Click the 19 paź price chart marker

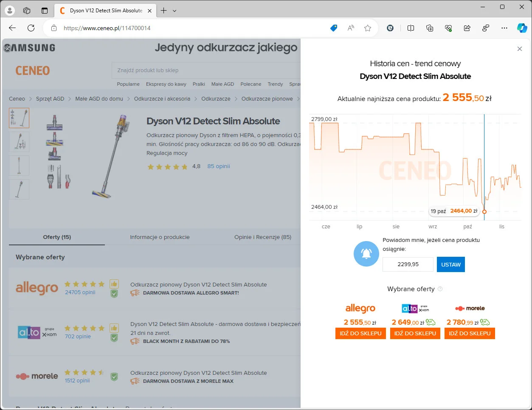[484, 211]
